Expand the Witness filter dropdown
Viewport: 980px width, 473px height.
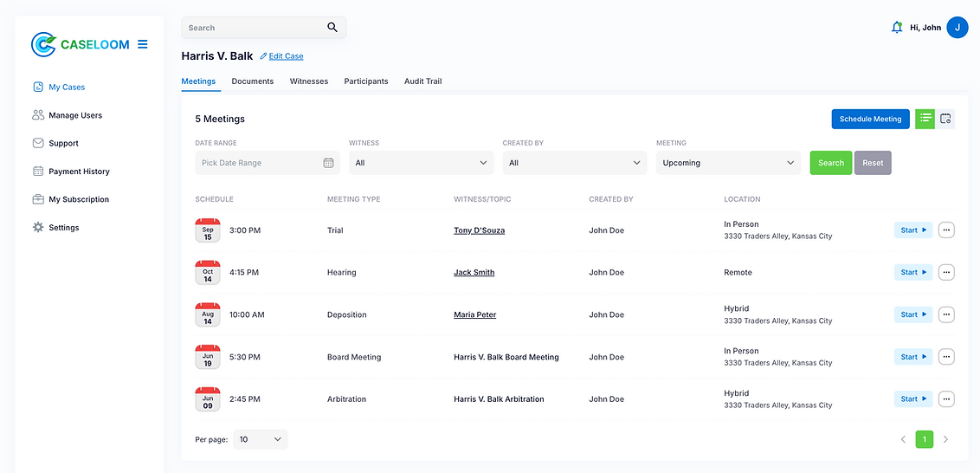point(421,163)
